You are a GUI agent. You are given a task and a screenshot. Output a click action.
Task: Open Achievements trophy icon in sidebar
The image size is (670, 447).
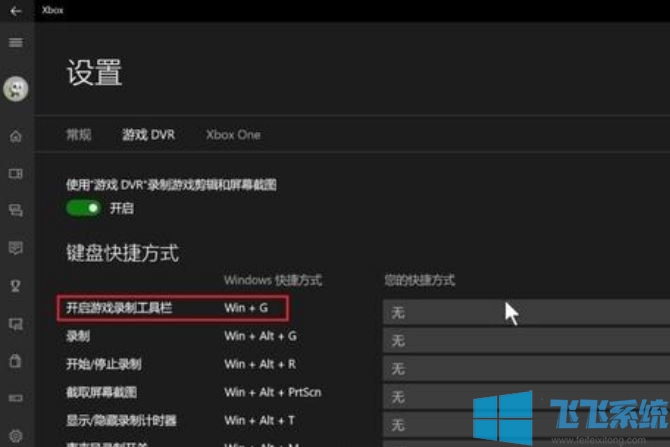tap(15, 284)
